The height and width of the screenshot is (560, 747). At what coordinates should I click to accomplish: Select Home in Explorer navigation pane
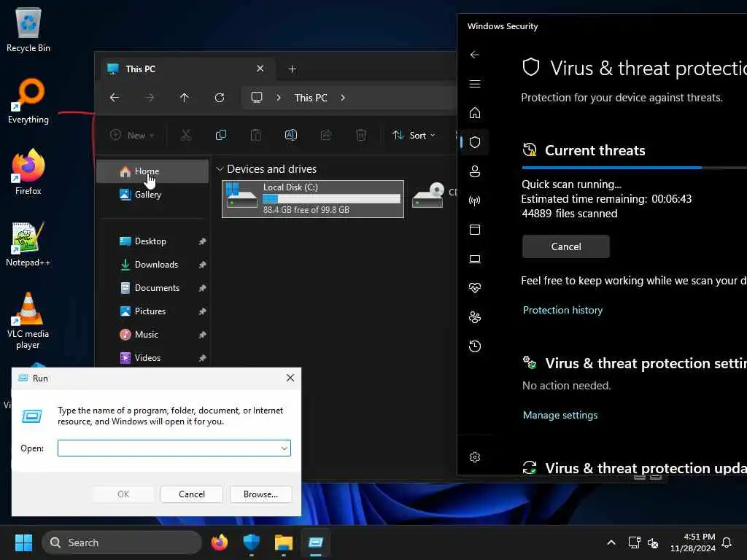coord(152,171)
